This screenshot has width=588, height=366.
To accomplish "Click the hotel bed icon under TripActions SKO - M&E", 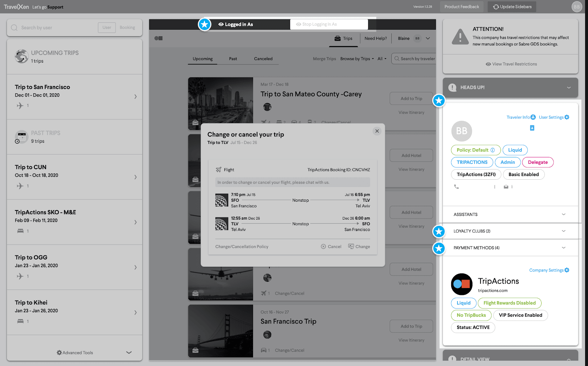I will pyautogui.click(x=20, y=231).
